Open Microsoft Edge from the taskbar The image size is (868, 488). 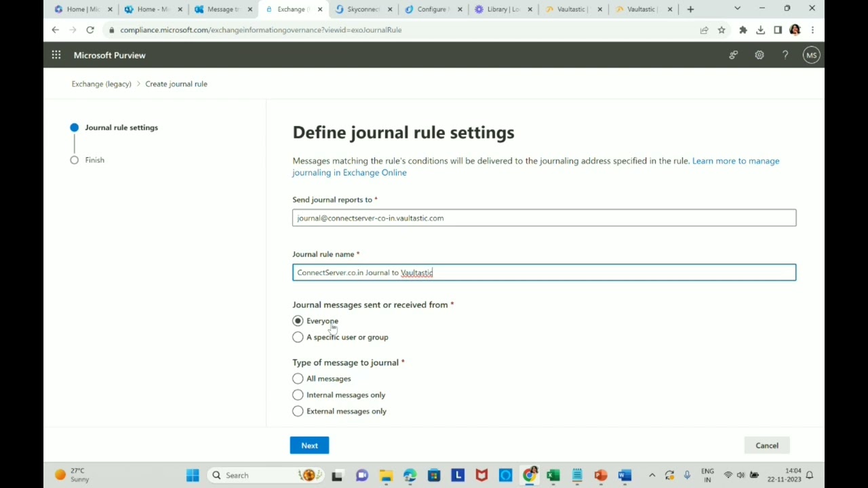(410, 475)
